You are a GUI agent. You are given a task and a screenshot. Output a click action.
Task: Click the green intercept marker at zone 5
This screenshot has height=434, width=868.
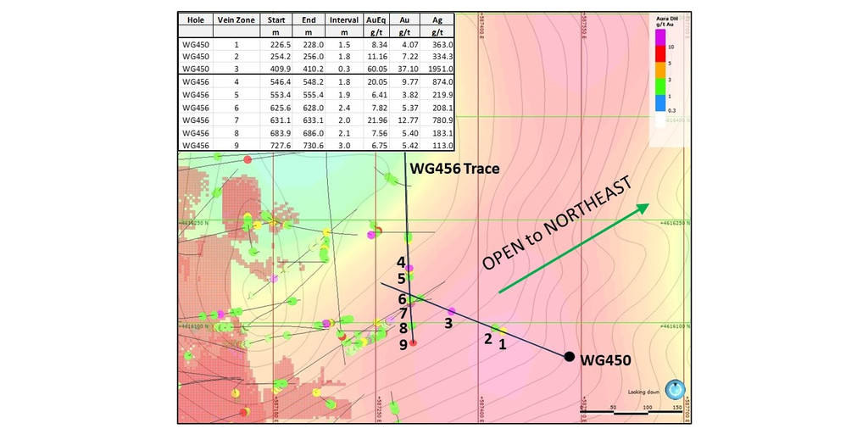click(x=410, y=277)
